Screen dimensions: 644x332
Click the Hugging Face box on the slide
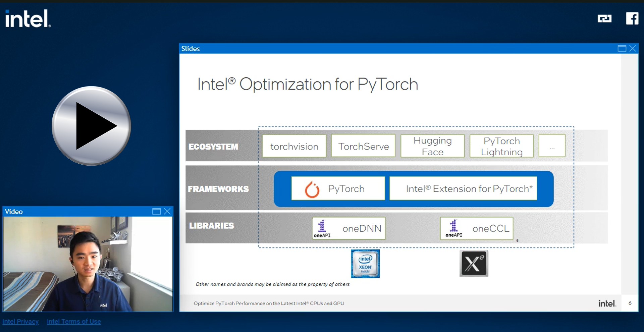432,146
